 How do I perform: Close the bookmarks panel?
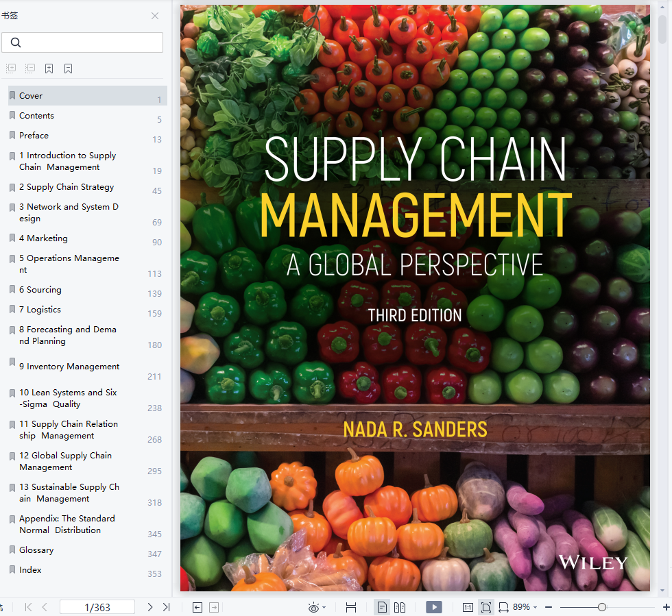pos(155,16)
